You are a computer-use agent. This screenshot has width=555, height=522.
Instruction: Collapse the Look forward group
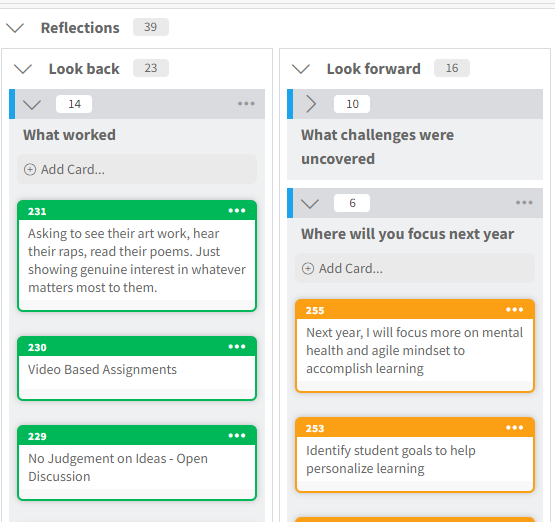[301, 69]
